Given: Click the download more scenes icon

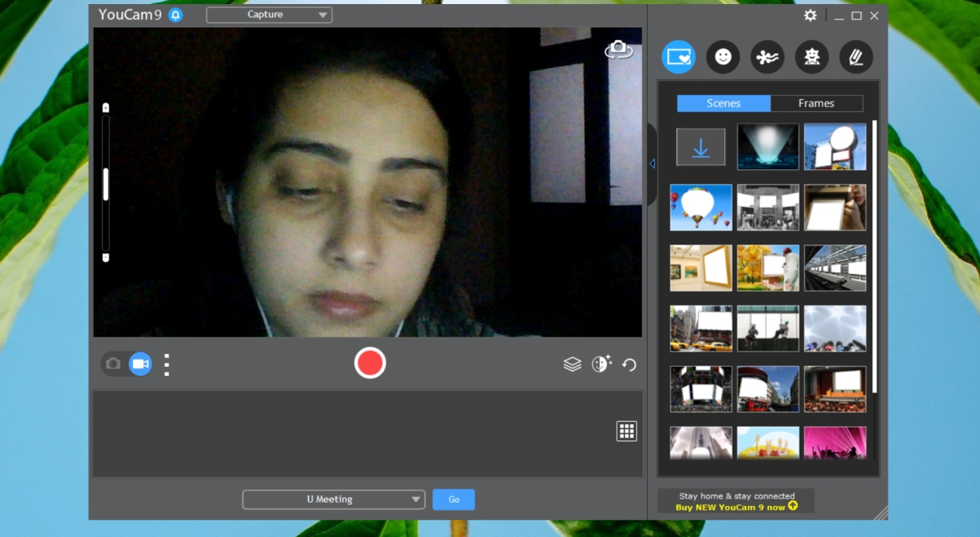Looking at the screenshot, I should click(701, 147).
